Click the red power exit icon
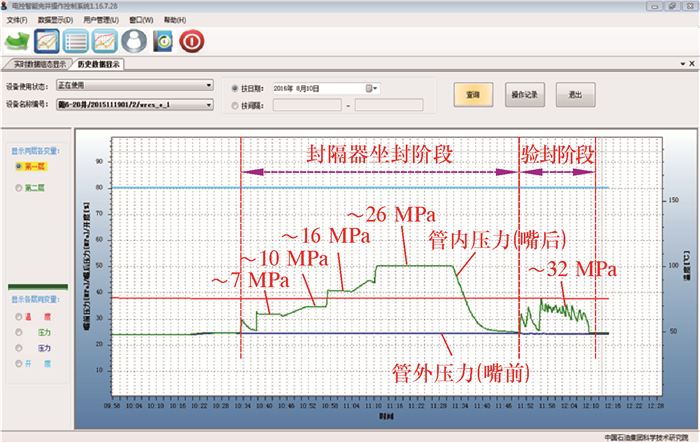 click(x=192, y=41)
